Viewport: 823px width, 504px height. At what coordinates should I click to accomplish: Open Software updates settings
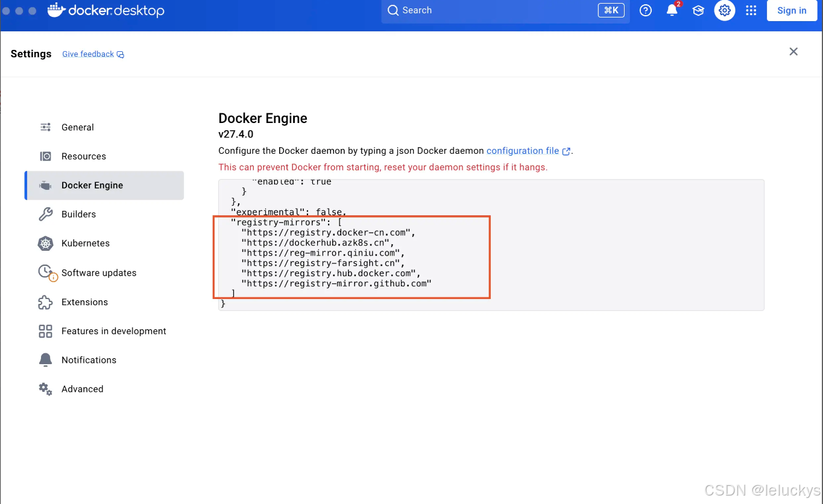(104, 272)
